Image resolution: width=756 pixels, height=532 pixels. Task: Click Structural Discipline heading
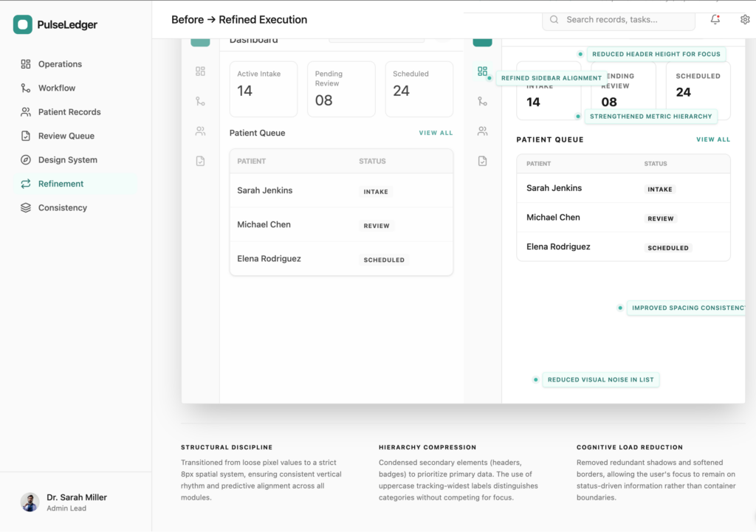(227, 448)
